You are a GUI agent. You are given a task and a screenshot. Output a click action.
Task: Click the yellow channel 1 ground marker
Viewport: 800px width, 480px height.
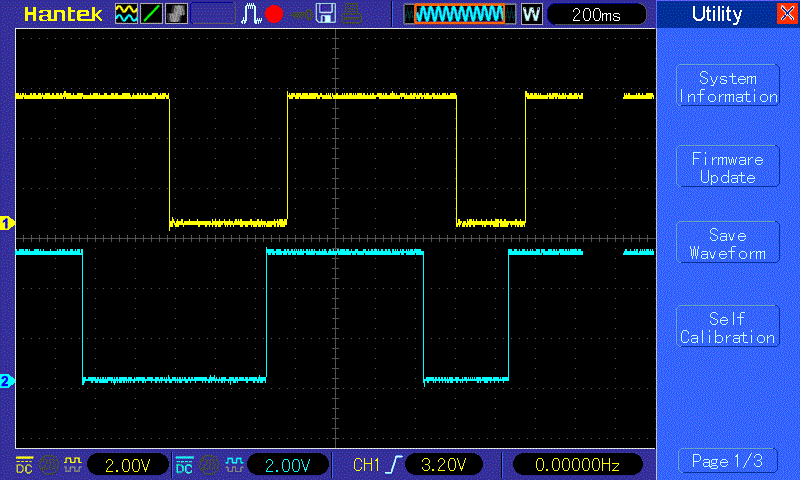coord(6,224)
